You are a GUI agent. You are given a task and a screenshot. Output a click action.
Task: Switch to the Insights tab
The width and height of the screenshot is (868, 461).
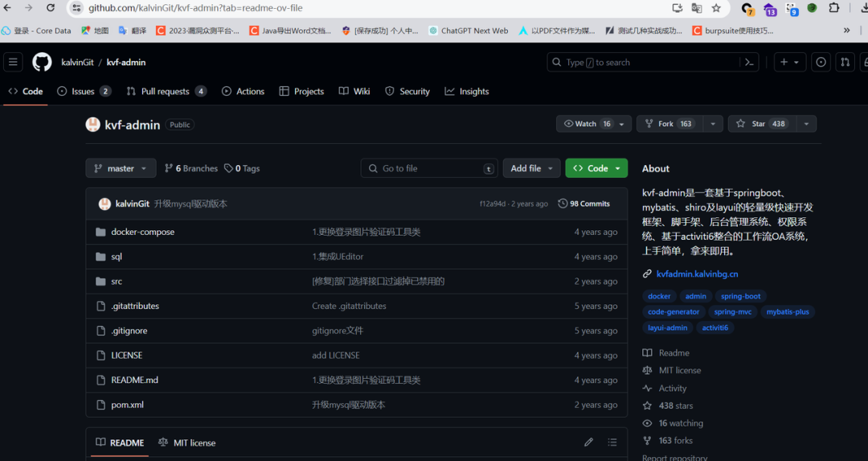tap(467, 92)
